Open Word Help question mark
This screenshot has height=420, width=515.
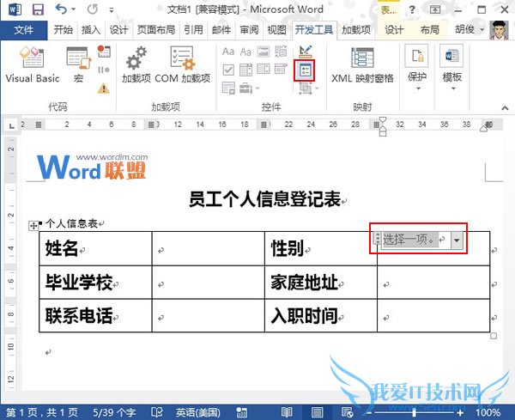[x=412, y=9]
